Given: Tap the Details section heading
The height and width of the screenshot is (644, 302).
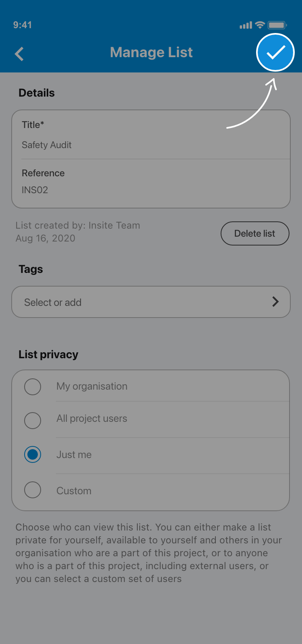Looking at the screenshot, I should click(x=37, y=93).
